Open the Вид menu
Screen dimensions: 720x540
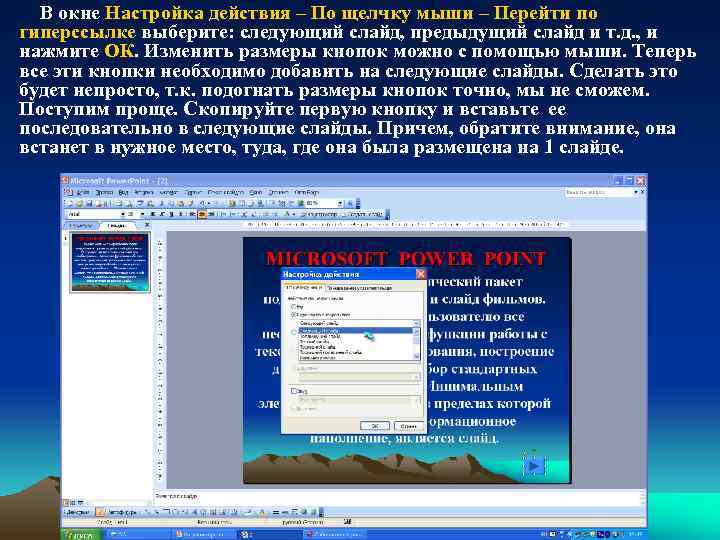[123, 192]
